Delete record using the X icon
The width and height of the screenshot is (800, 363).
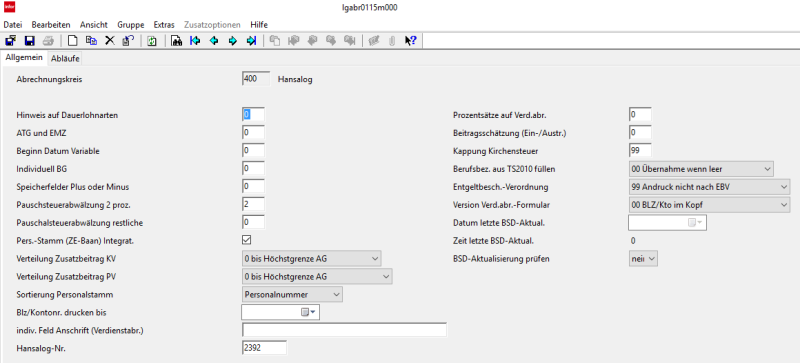point(110,41)
